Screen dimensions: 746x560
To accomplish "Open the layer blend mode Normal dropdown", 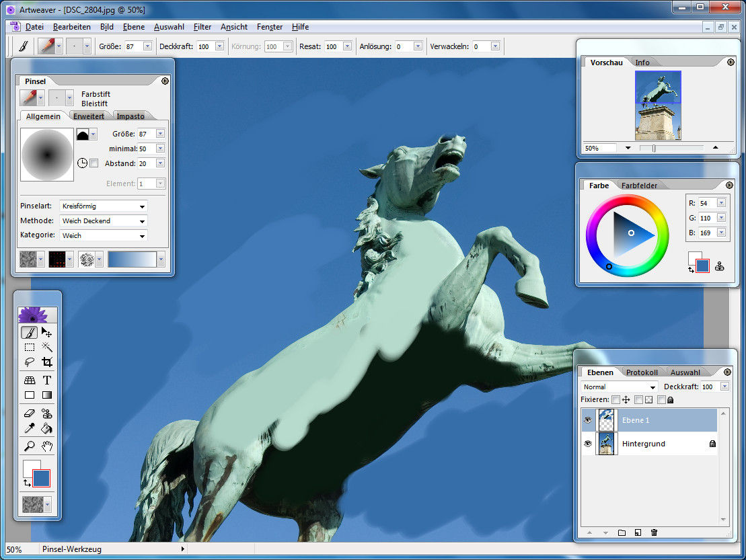I will 620,387.
